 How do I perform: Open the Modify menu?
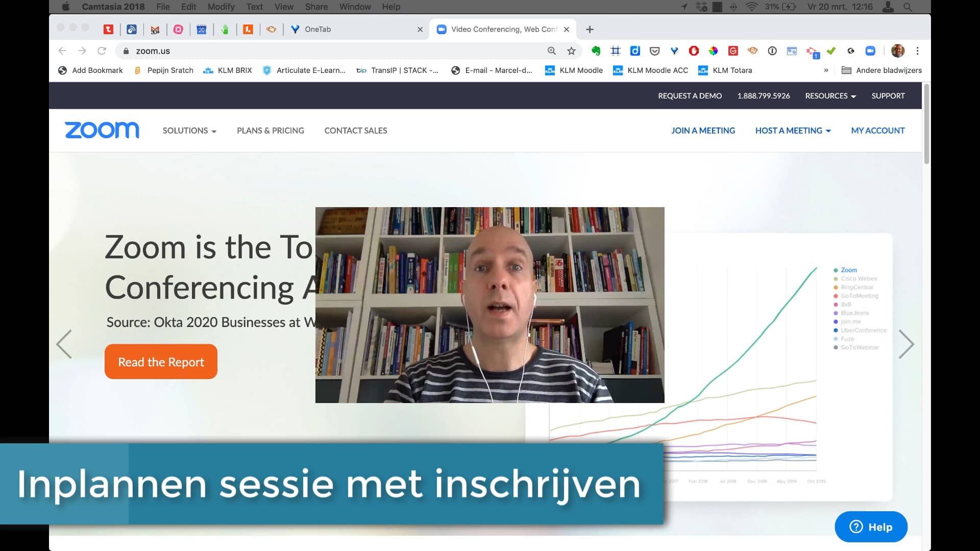pyautogui.click(x=221, y=7)
